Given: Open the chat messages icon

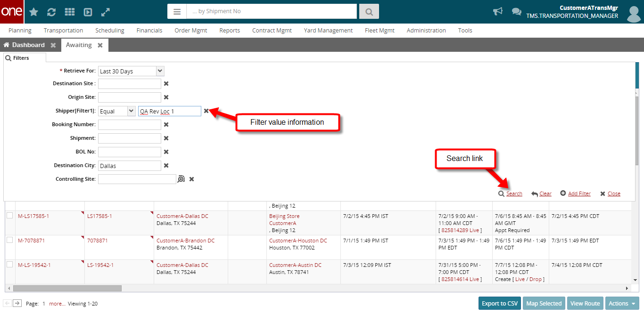Looking at the screenshot, I should pos(517,12).
